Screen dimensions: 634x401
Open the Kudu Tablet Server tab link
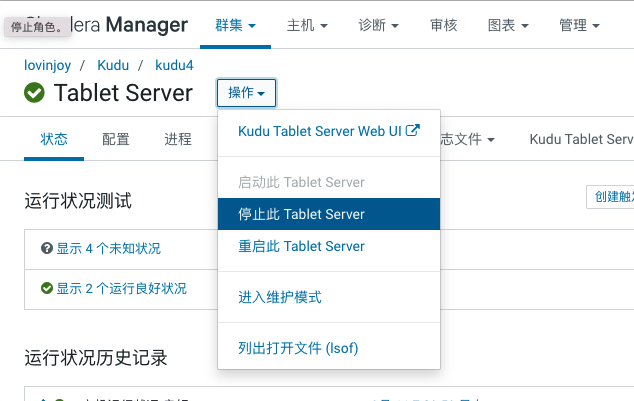pos(581,139)
